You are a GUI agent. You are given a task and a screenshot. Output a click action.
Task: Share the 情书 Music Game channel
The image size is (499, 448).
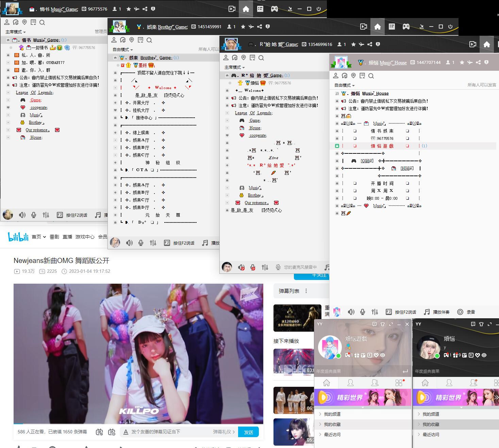(145, 9)
